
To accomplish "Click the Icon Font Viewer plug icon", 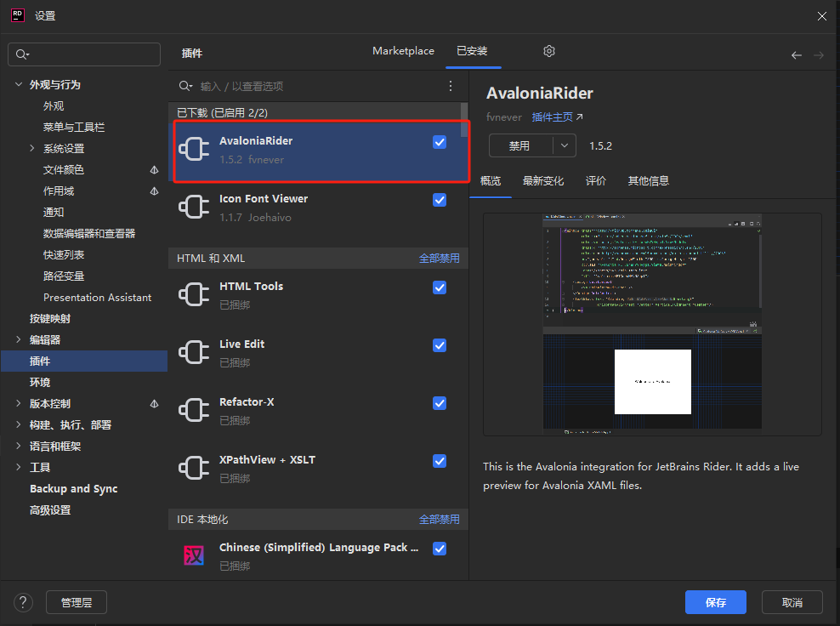I will click(x=194, y=207).
